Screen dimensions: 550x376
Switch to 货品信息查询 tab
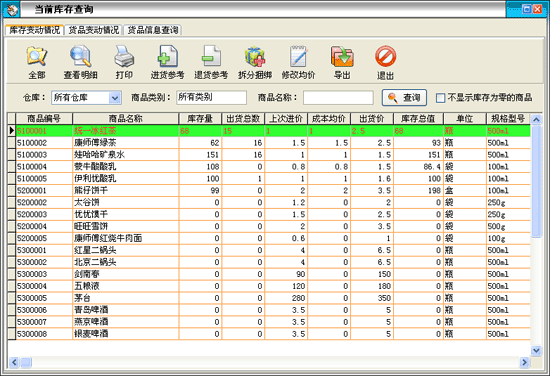point(153,30)
